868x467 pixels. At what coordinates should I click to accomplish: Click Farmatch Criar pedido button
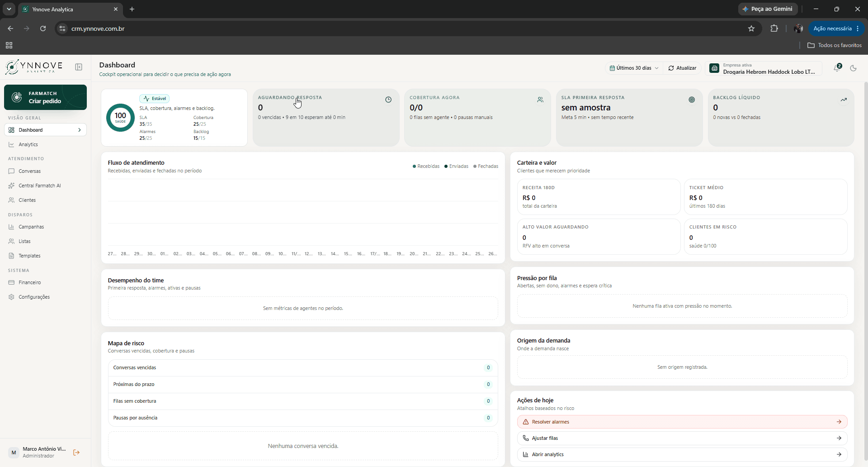(x=45, y=97)
